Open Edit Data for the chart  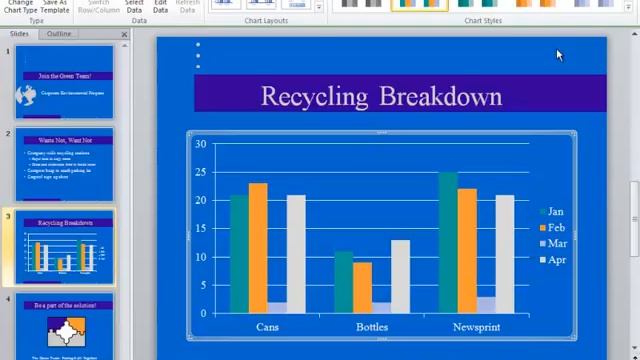[160, 7]
